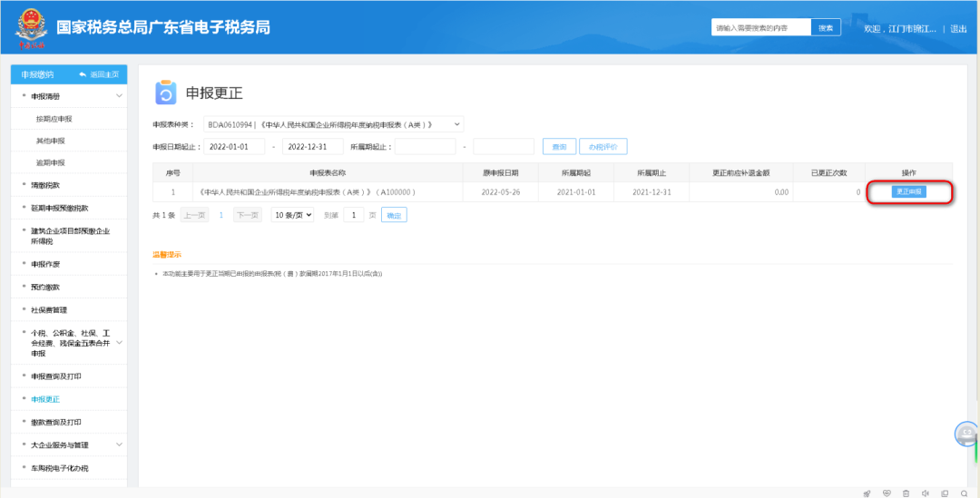The image size is (980, 498).
Task: Click the 所属期止 cell 2021-12-31
Action: (x=652, y=191)
